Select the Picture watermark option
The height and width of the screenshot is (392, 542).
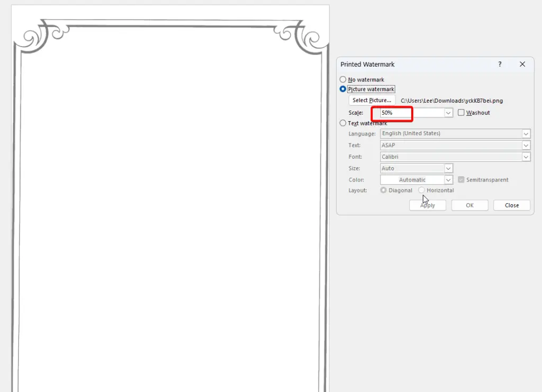343,88
